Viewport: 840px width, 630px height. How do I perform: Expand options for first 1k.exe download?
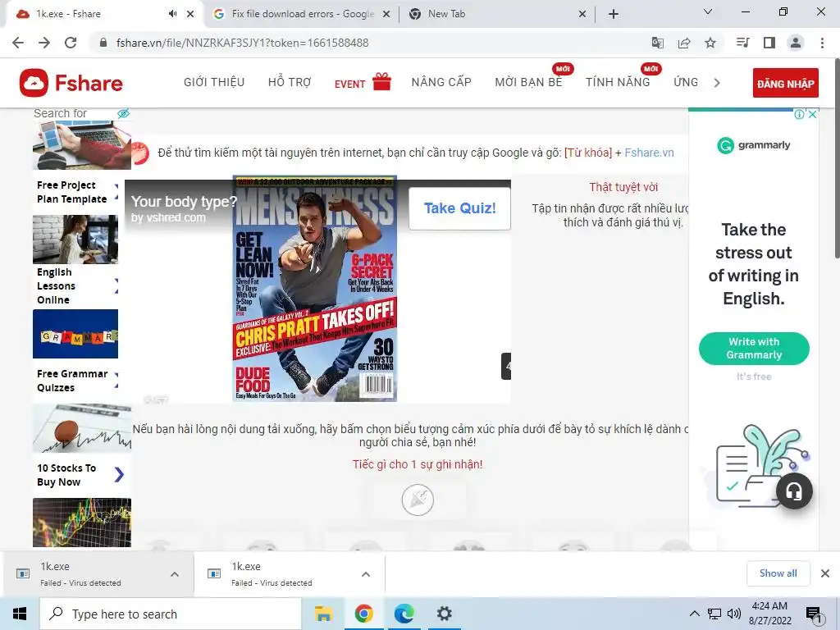tap(175, 574)
